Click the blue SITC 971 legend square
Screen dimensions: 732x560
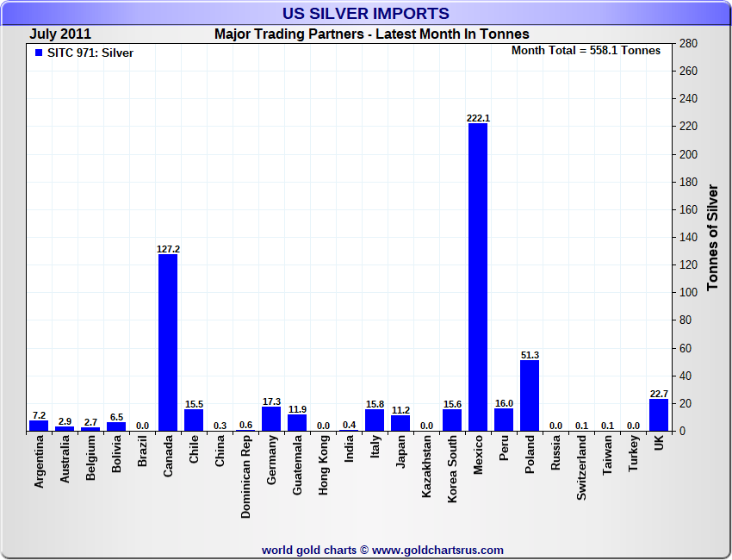[x=39, y=53]
